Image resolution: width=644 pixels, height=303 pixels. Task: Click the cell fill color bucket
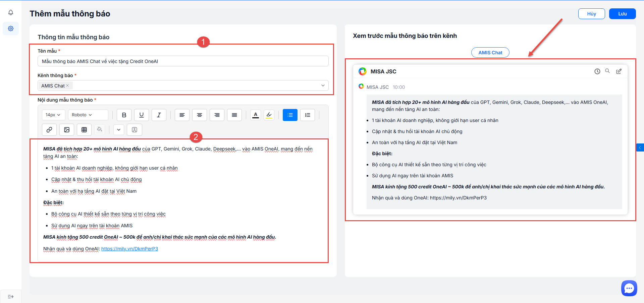click(100, 130)
